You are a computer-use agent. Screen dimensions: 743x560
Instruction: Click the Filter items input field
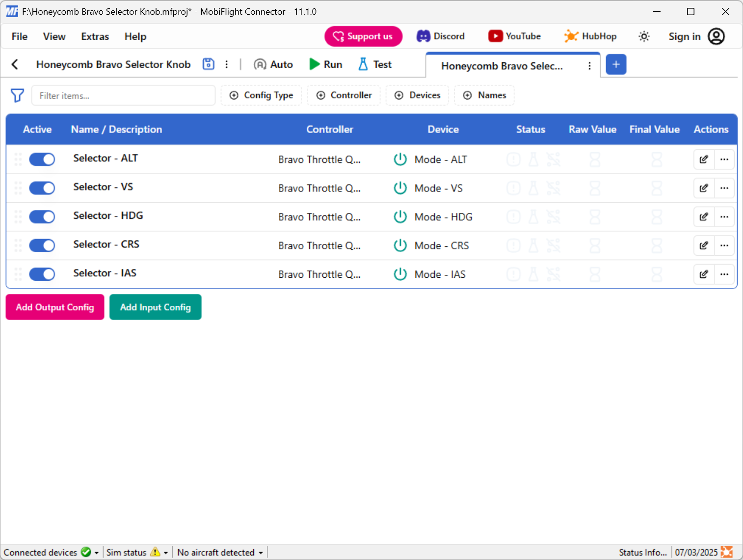(123, 95)
